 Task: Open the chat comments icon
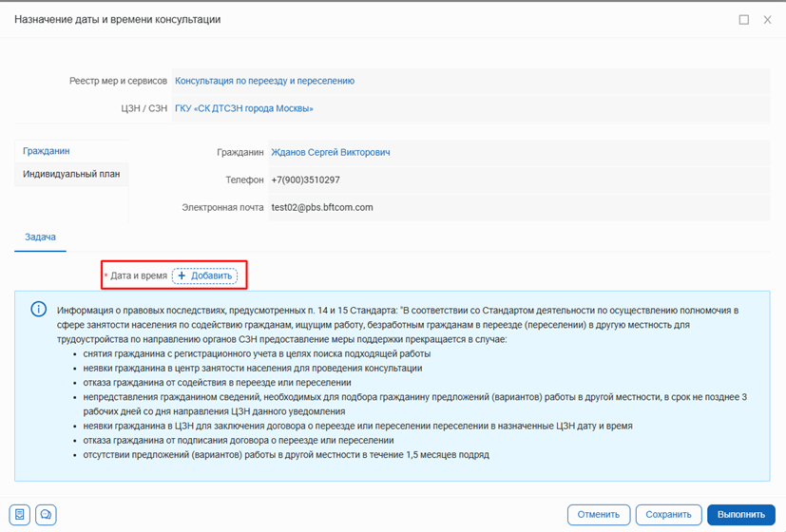point(45,515)
